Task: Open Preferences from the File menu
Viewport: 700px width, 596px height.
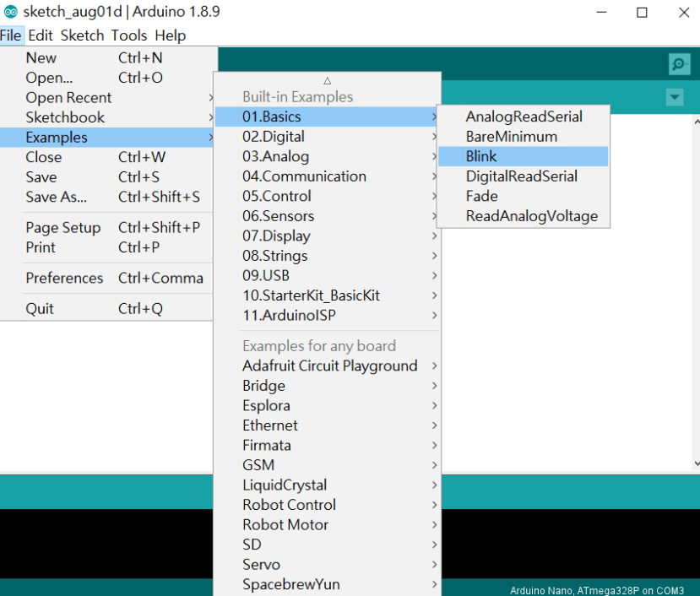Action: pyautogui.click(x=106, y=278)
